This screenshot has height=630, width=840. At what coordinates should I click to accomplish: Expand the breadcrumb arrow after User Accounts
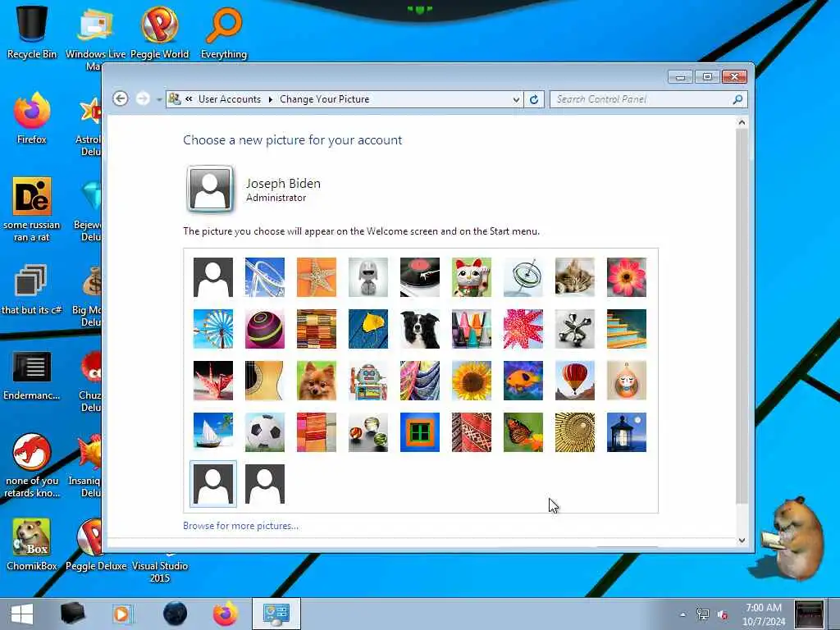tap(271, 99)
